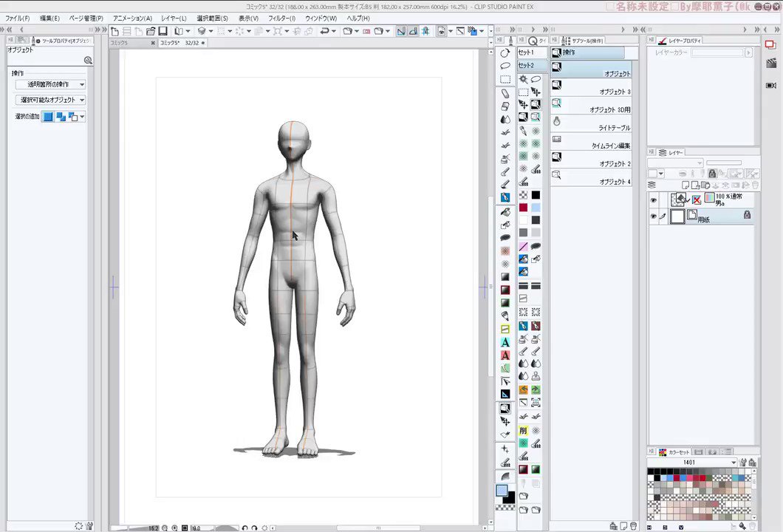
Task: Select the second 選択の追加 mode button
Action: (61, 117)
